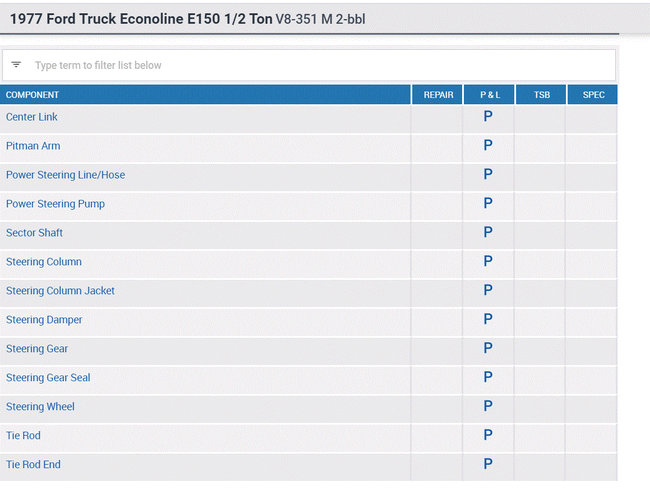Screen dimensions: 650x496
Task: Select the P icon for Tie Rod End
Action: click(x=488, y=465)
